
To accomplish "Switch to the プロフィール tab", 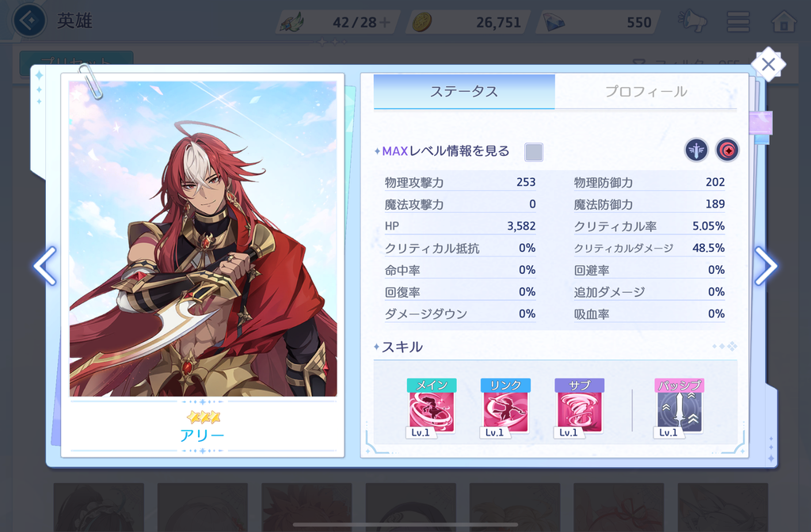I will [x=646, y=92].
